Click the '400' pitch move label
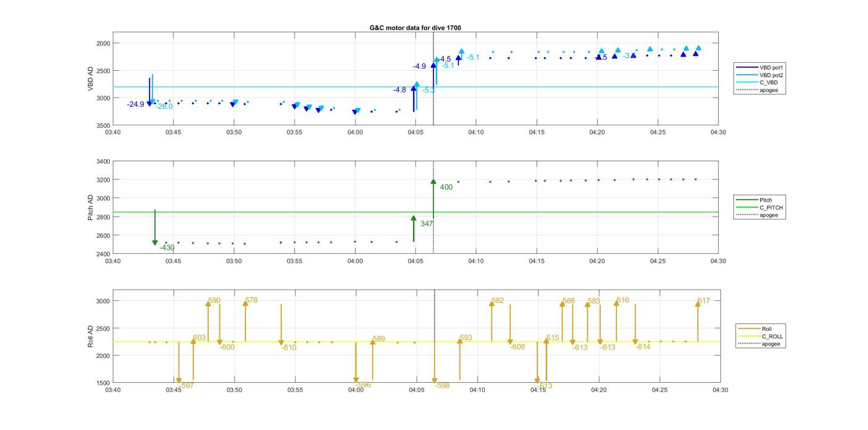Viewport: 868px width, 430px height. pyautogui.click(x=446, y=187)
